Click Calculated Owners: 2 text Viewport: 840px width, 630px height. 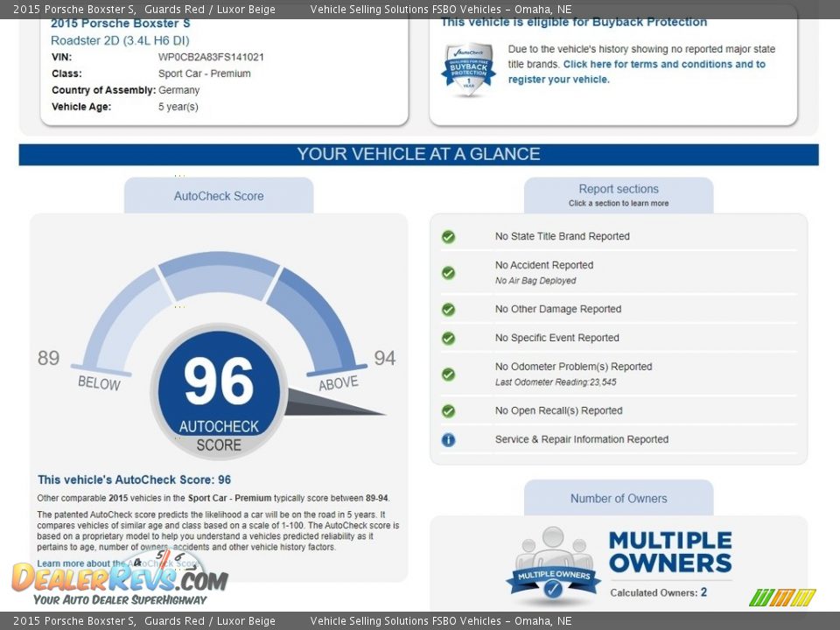(658, 592)
